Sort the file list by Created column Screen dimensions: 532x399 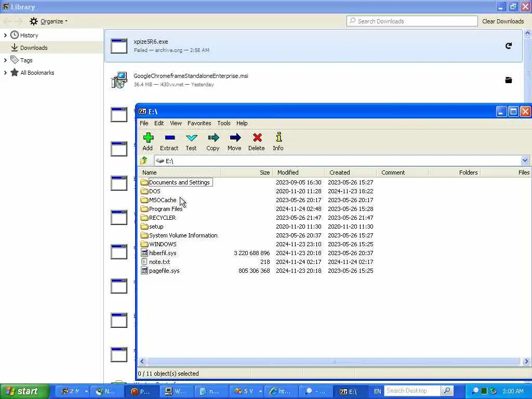351,172
